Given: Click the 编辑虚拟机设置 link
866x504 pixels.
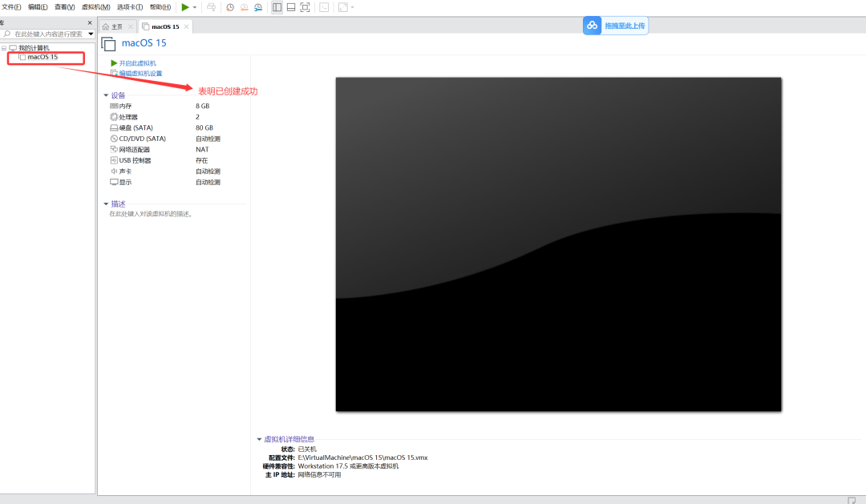Looking at the screenshot, I should [141, 74].
